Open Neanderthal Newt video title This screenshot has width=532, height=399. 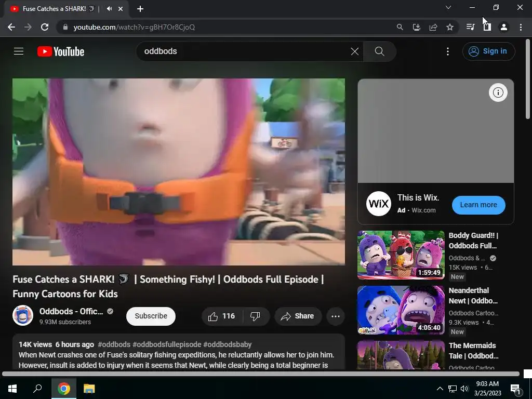coord(473,296)
